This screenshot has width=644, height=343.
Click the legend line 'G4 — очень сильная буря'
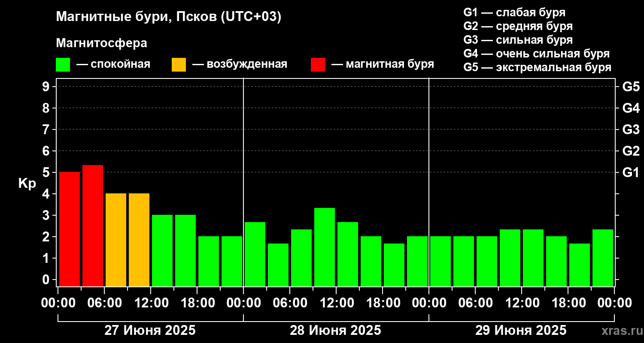[537, 54]
